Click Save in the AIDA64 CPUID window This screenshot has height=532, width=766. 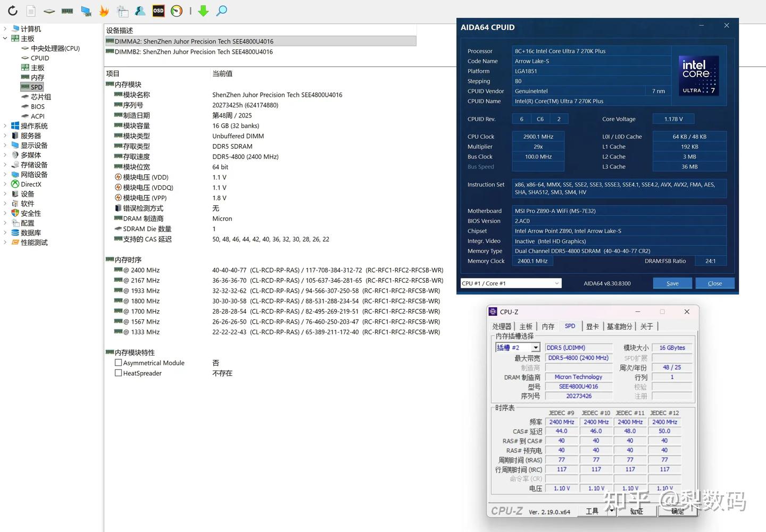(x=672, y=283)
